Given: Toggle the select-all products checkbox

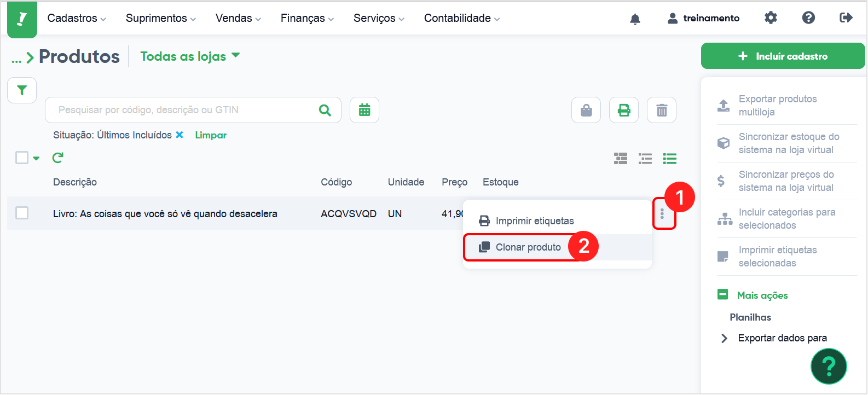Looking at the screenshot, I should point(22,158).
